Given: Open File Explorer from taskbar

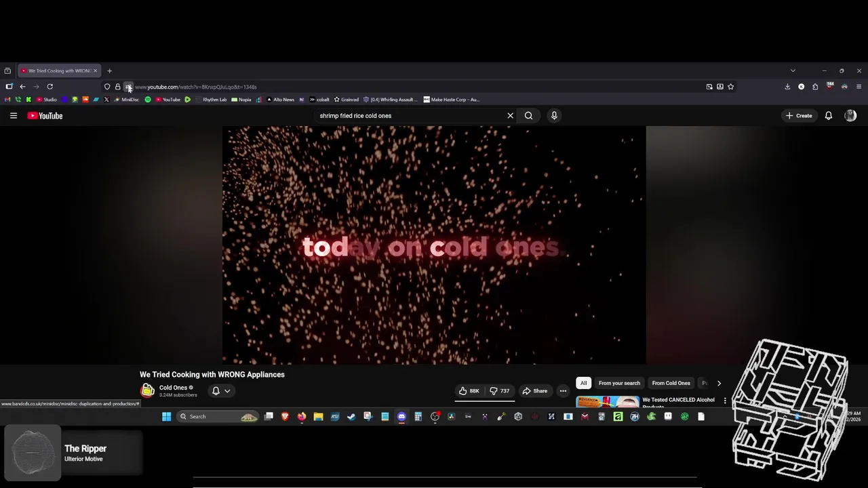Looking at the screenshot, I should 318,417.
